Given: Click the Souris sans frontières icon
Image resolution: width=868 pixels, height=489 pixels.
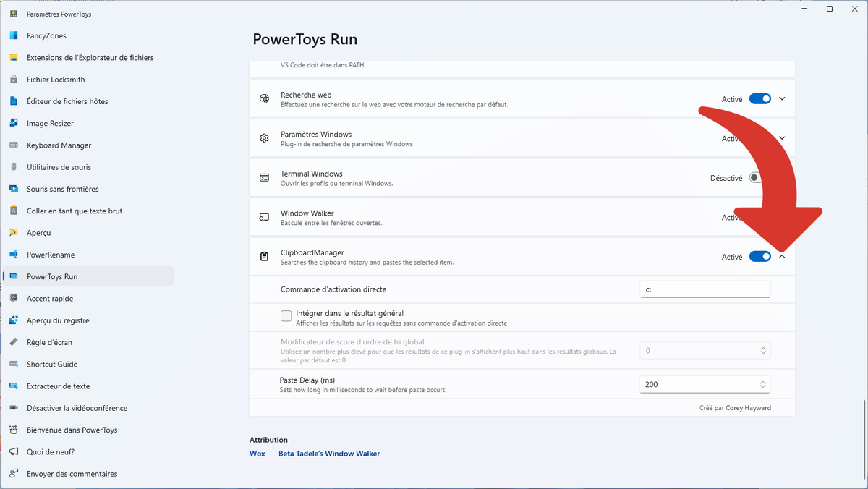Looking at the screenshot, I should (14, 189).
